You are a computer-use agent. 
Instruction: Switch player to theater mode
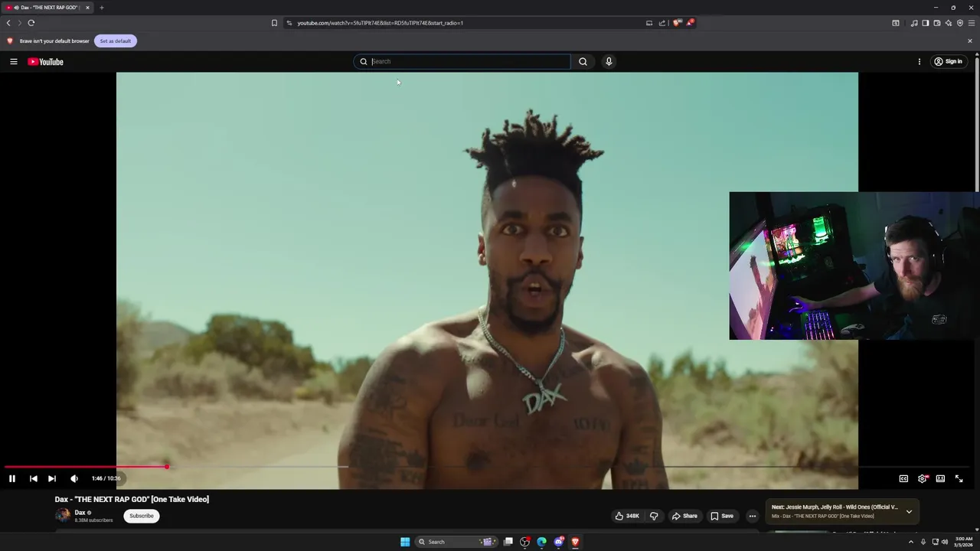point(940,478)
